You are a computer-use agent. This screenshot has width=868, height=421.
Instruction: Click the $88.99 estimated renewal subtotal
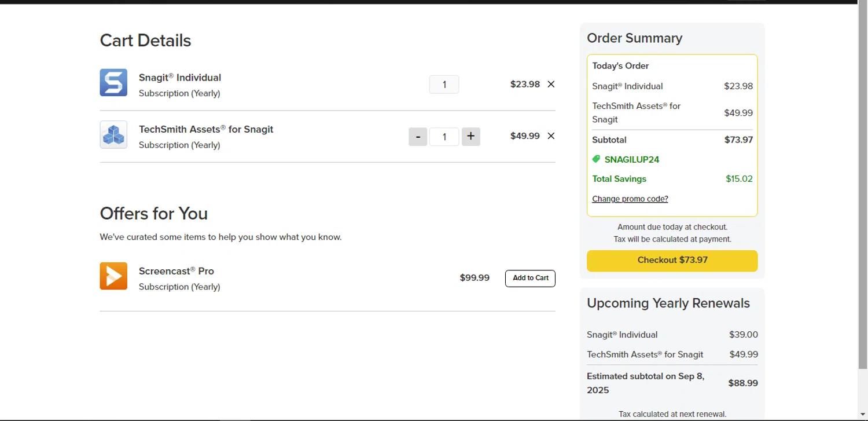point(743,383)
